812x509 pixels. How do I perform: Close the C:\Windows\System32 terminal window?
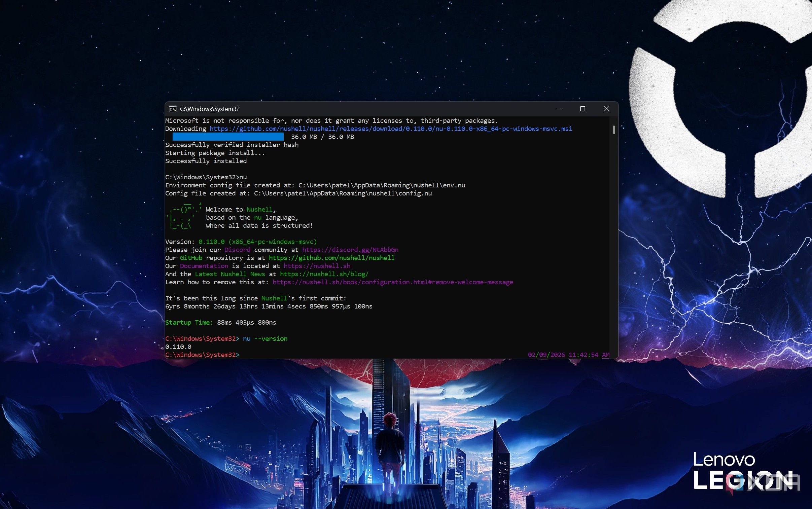click(606, 109)
